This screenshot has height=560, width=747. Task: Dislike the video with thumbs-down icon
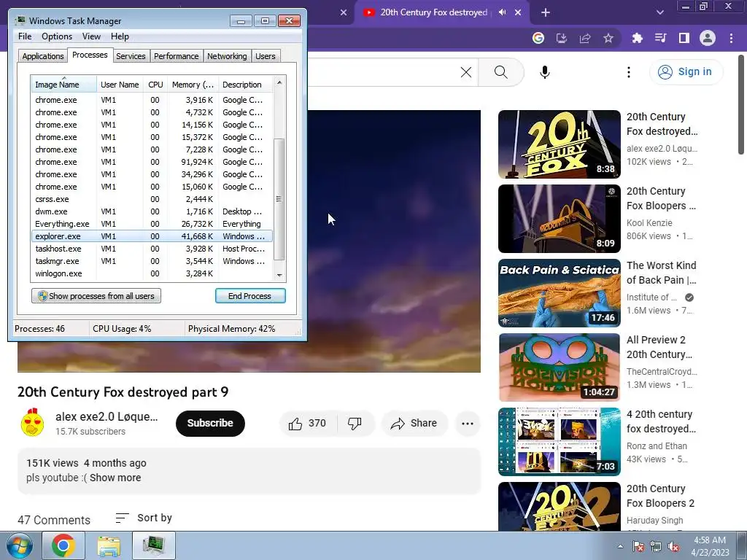click(x=355, y=423)
